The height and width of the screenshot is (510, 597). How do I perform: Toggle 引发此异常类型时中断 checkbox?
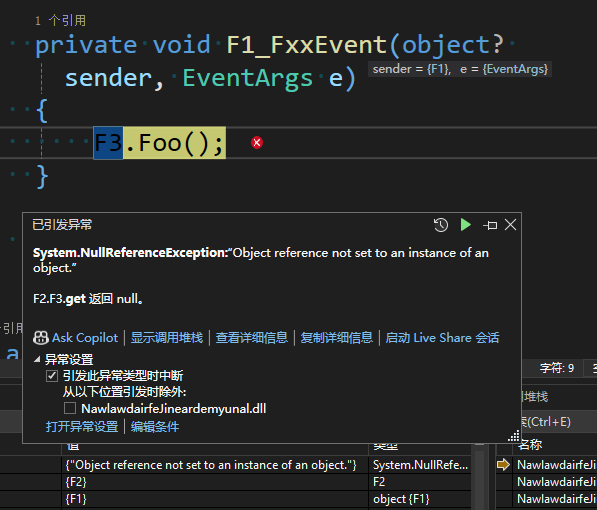pyautogui.click(x=52, y=376)
